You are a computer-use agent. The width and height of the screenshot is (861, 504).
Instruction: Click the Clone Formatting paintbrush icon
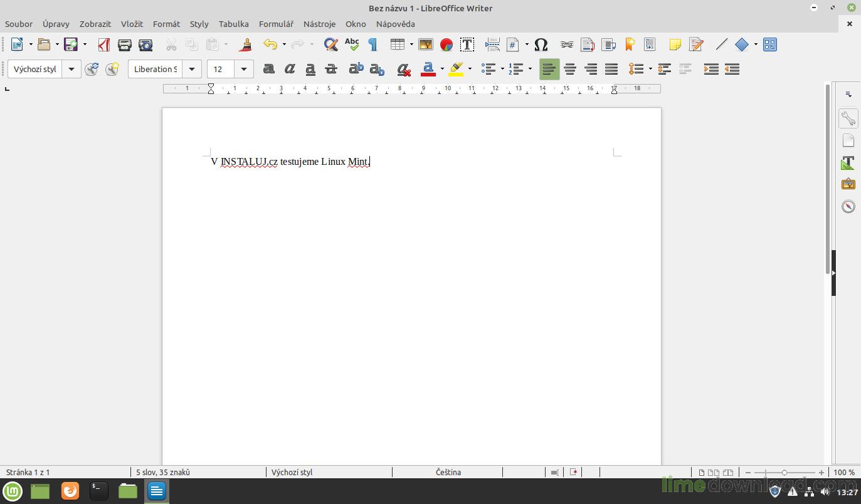pos(246,45)
